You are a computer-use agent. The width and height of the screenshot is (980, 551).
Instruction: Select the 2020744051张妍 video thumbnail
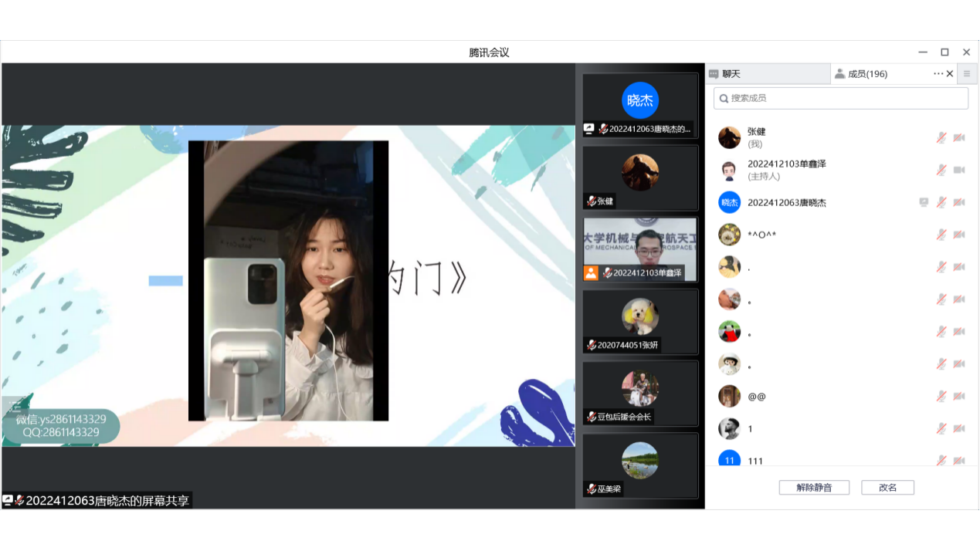click(x=640, y=322)
